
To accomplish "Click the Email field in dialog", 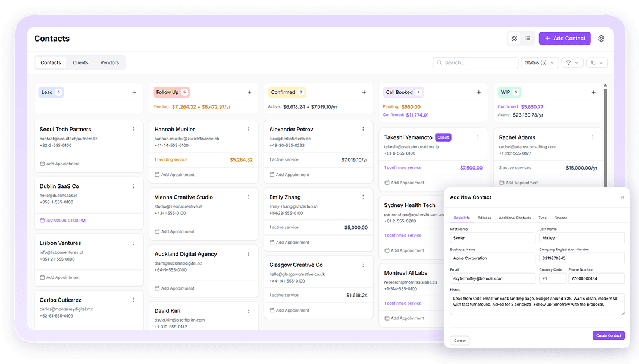I will tap(492, 278).
